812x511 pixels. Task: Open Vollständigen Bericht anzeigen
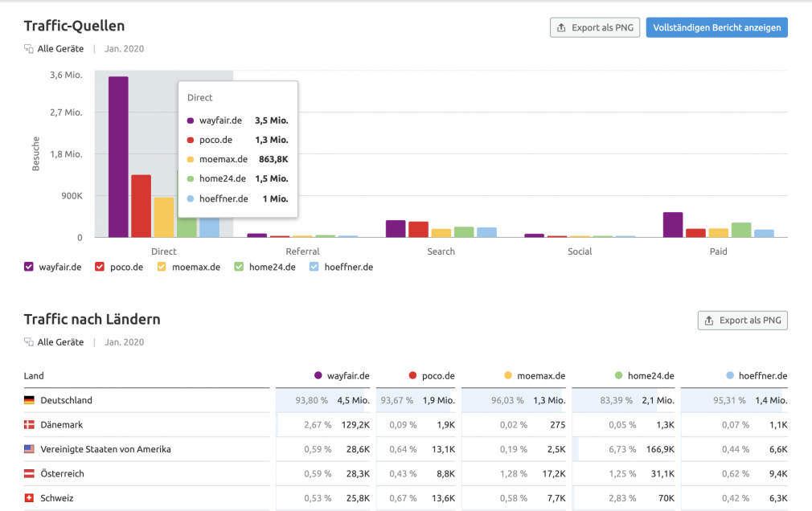click(716, 27)
